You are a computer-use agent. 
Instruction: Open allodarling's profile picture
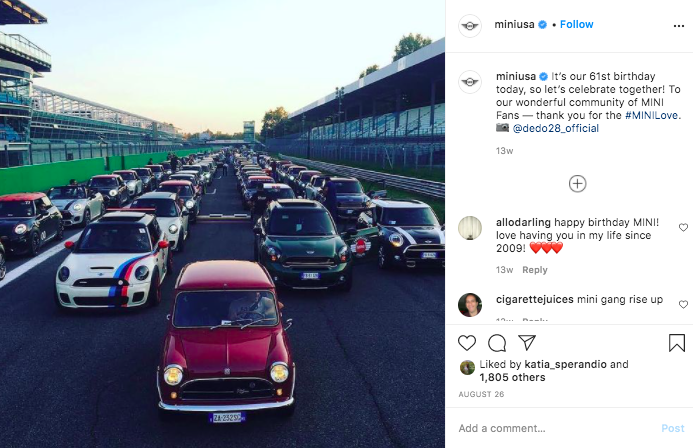[x=470, y=228]
